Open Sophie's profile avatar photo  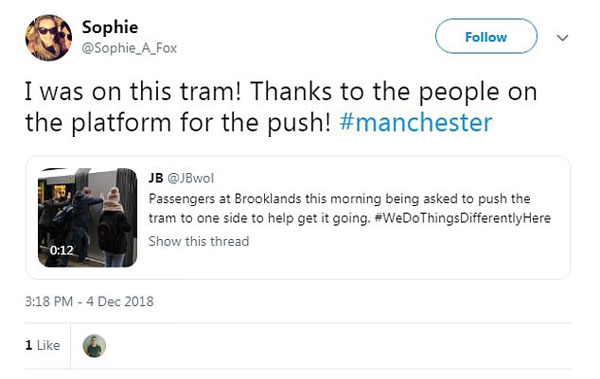[49, 38]
